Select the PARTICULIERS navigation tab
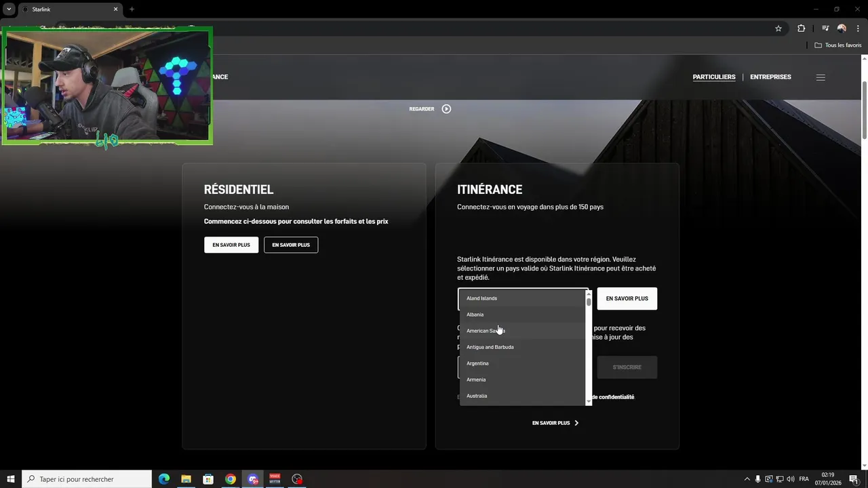The width and height of the screenshot is (868, 488). tap(714, 77)
